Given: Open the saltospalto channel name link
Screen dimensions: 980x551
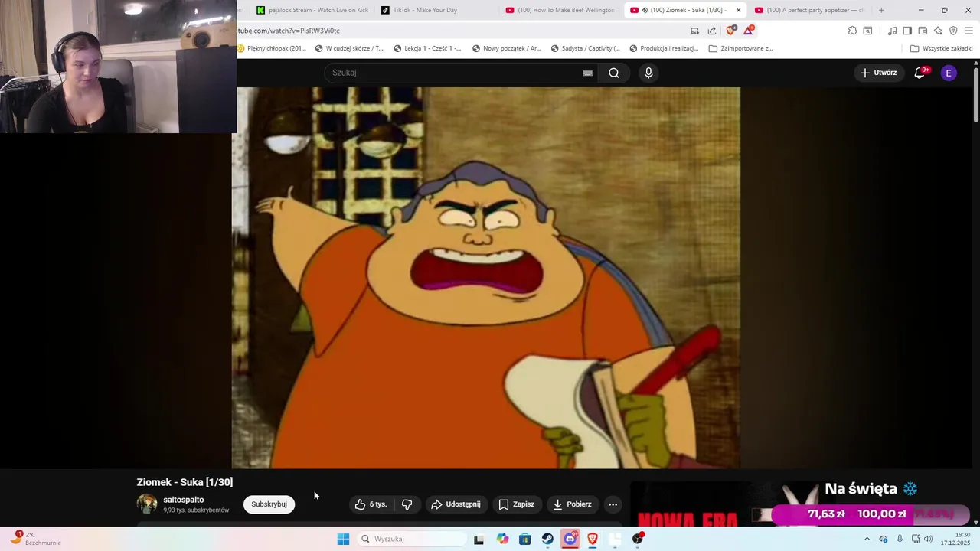Looking at the screenshot, I should pyautogui.click(x=183, y=500).
